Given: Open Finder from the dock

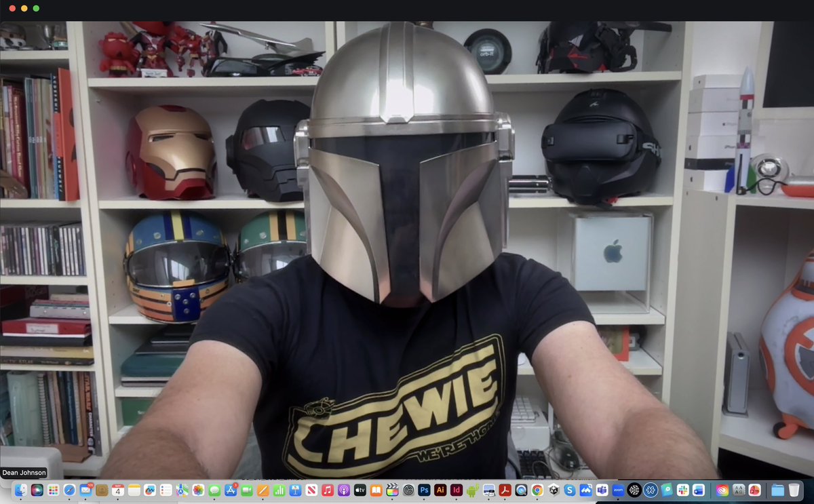Looking at the screenshot, I should [x=21, y=490].
